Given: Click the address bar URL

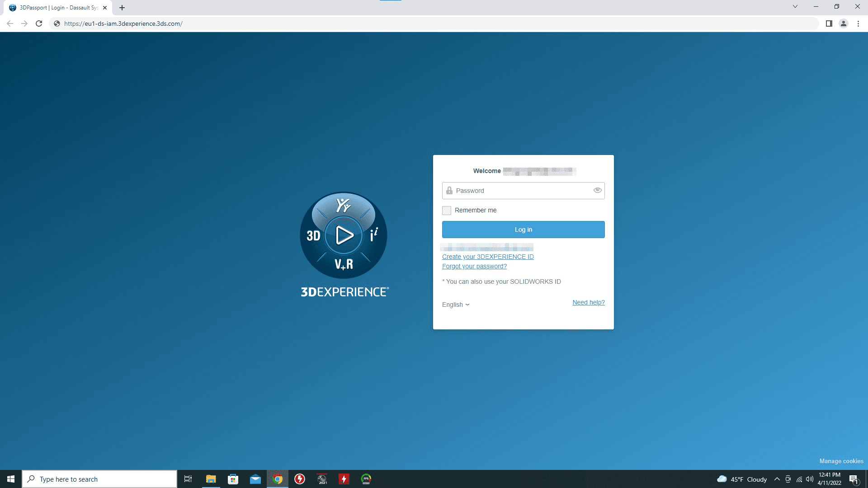Looking at the screenshot, I should tap(123, 23).
